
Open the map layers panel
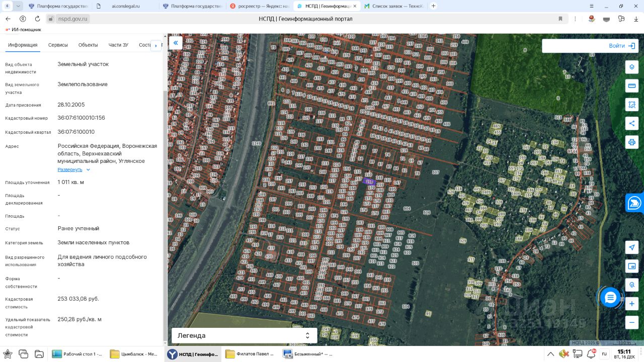tap(632, 67)
